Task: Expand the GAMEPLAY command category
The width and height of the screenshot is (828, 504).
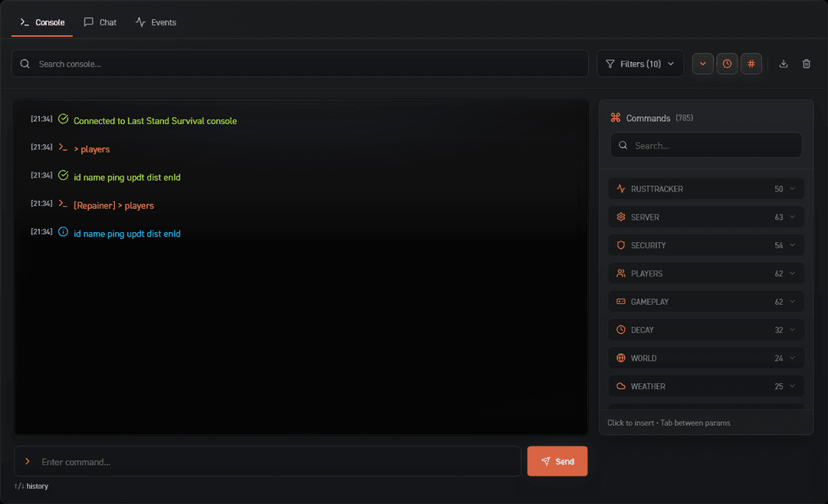Action: tap(706, 302)
